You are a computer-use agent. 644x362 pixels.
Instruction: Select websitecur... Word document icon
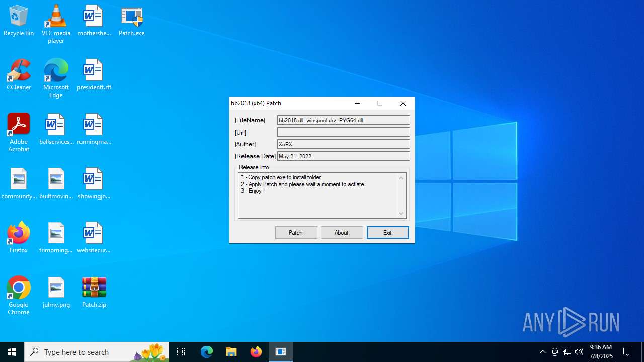(x=94, y=238)
